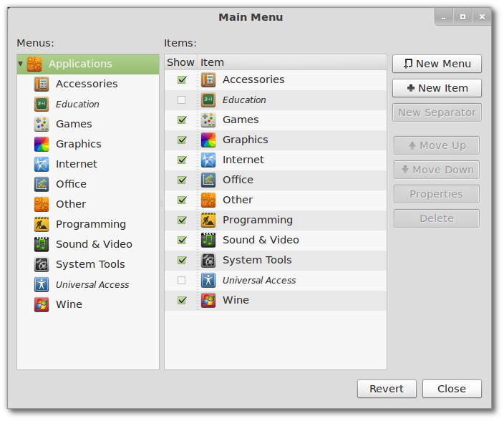The image size is (504, 421).
Task: Click the Games icon in Items list
Action: click(208, 120)
